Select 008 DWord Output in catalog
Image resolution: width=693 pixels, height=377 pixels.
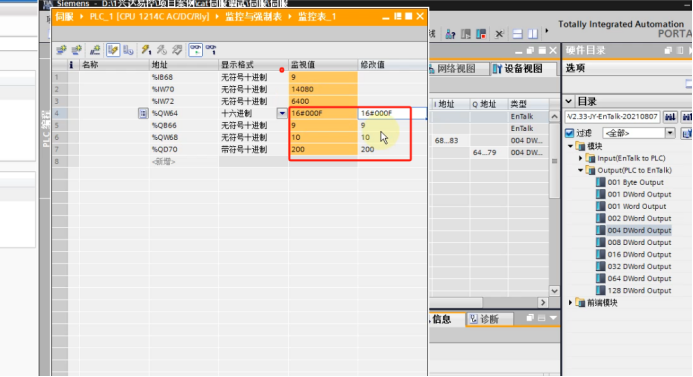(x=639, y=242)
